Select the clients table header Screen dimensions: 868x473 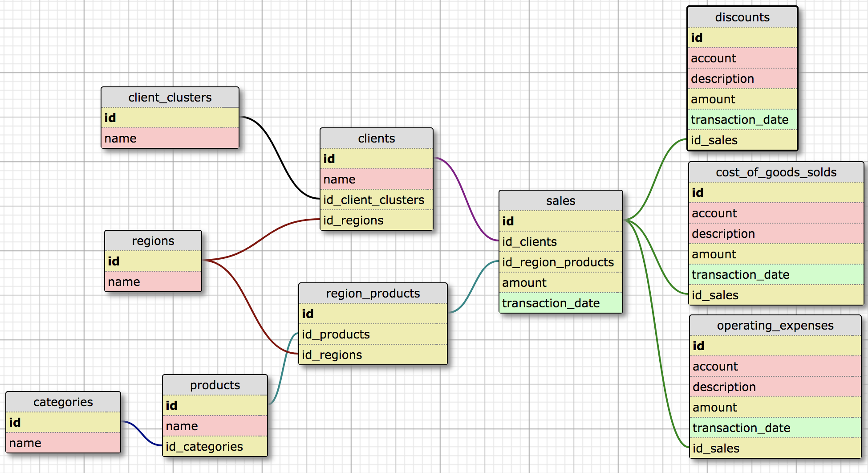pos(376,138)
